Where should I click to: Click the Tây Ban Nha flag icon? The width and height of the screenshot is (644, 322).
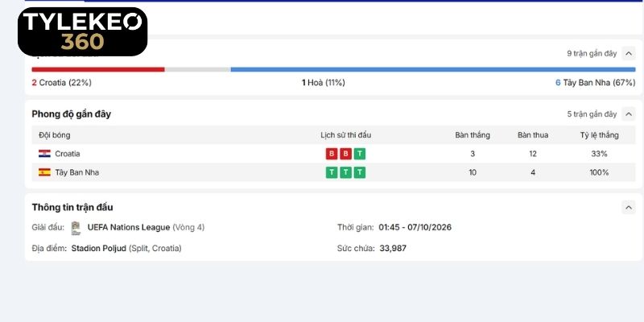44,172
